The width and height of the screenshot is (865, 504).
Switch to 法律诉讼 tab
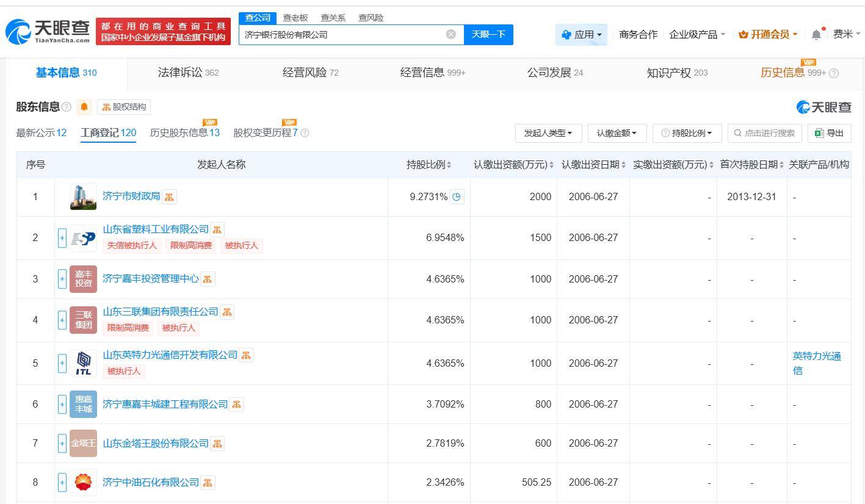[188, 73]
